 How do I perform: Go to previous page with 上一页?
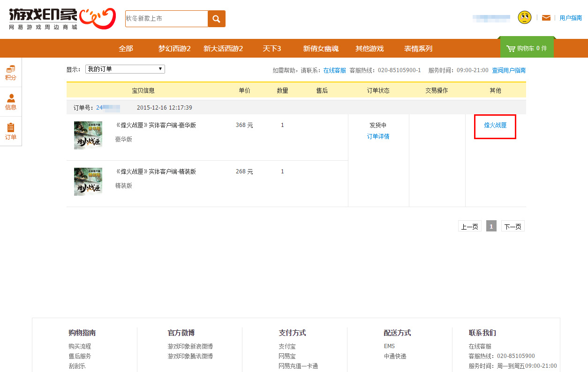(x=470, y=226)
